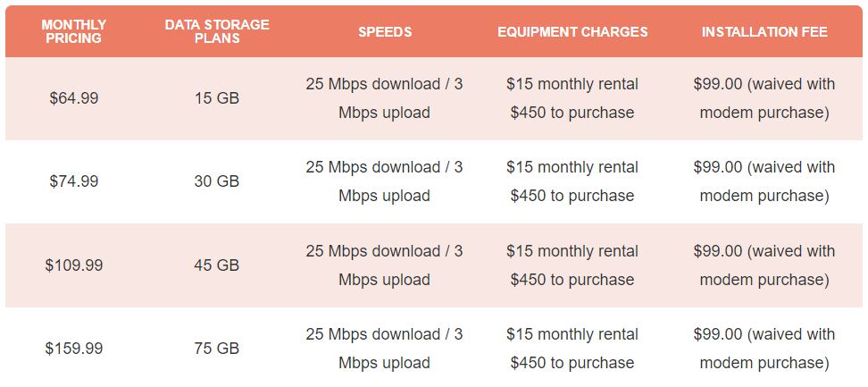Select the Installation Fee header

tap(764, 31)
